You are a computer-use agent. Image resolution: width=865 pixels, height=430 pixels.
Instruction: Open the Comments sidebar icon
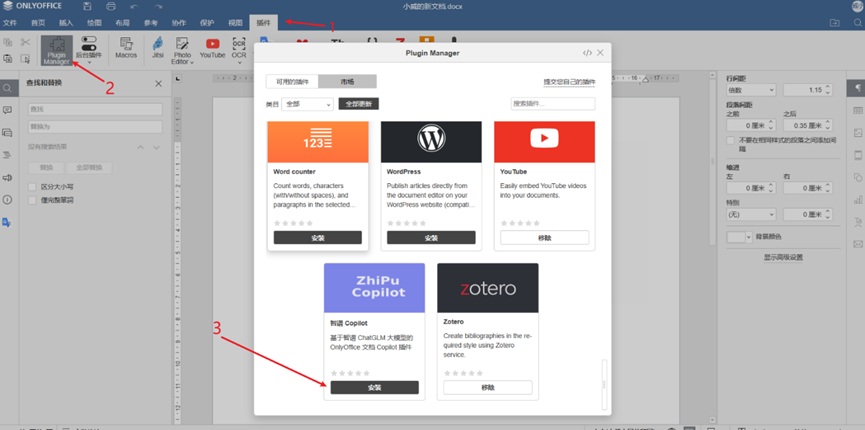pyautogui.click(x=7, y=110)
